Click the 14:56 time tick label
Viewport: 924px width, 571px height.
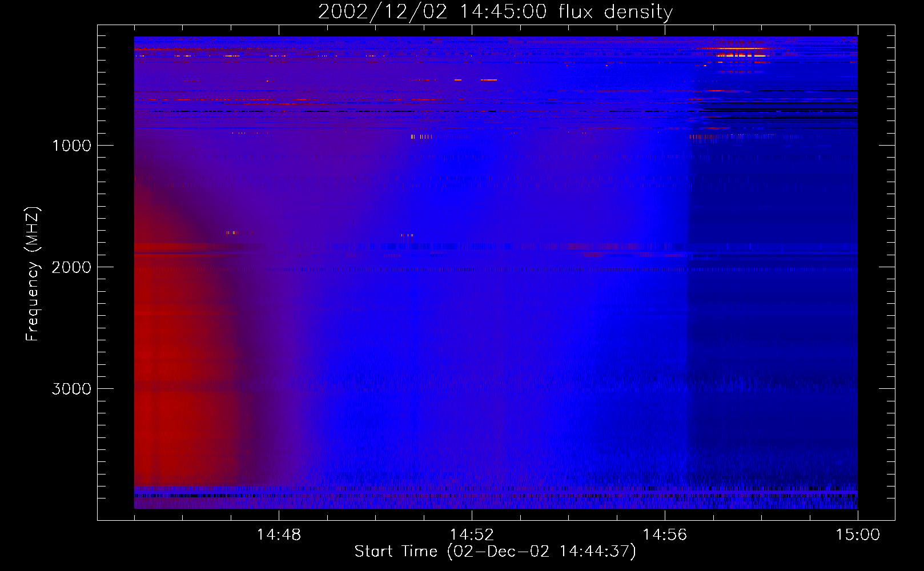coord(665,535)
